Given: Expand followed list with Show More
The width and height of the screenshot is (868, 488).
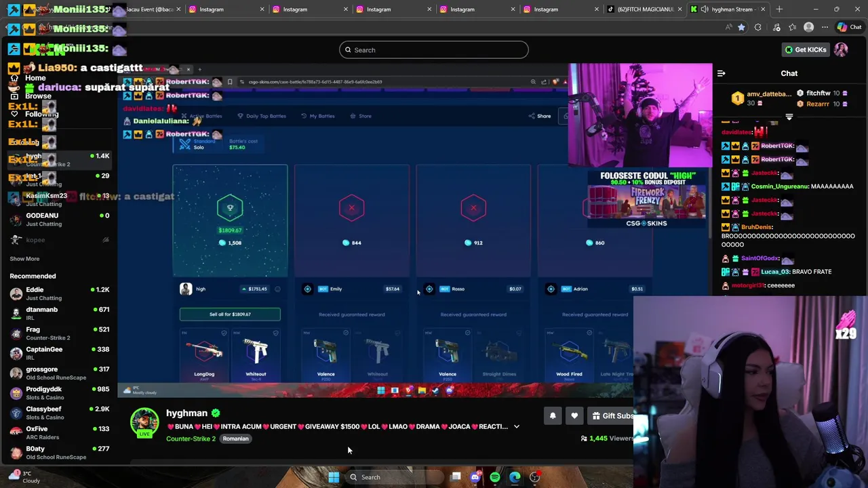Looking at the screenshot, I should [24, 259].
